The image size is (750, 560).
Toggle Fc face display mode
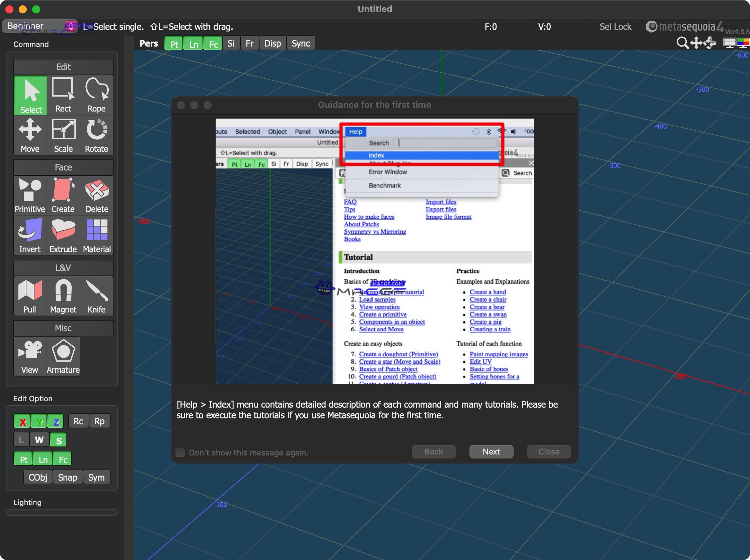tap(213, 43)
